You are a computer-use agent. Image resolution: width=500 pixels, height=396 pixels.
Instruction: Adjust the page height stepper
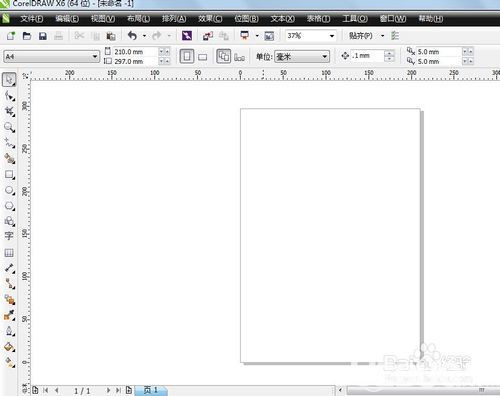pyautogui.click(x=164, y=61)
